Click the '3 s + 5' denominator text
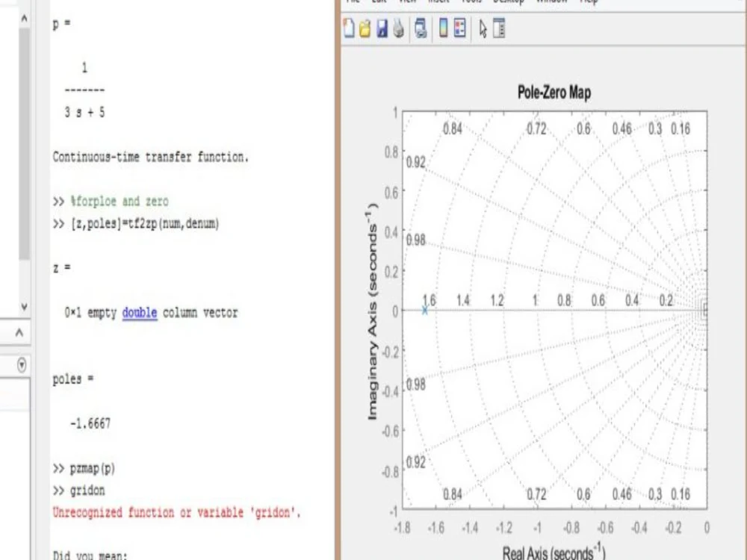Viewport: 747px width, 560px height. pos(85,113)
